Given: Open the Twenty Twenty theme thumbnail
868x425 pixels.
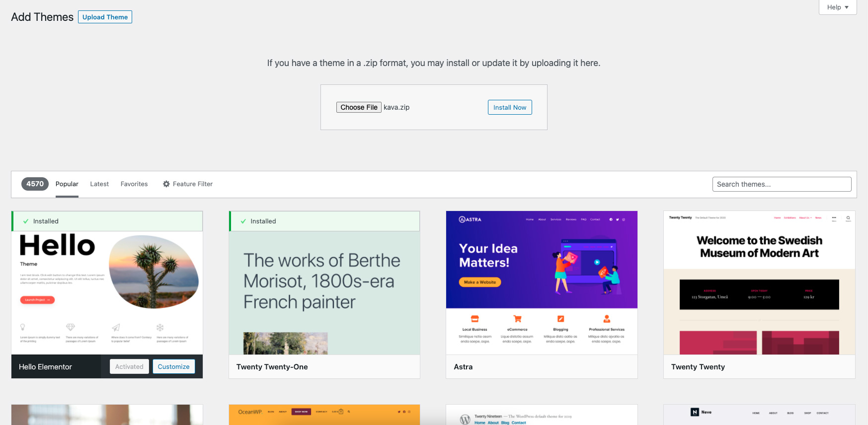Looking at the screenshot, I should click(759, 283).
